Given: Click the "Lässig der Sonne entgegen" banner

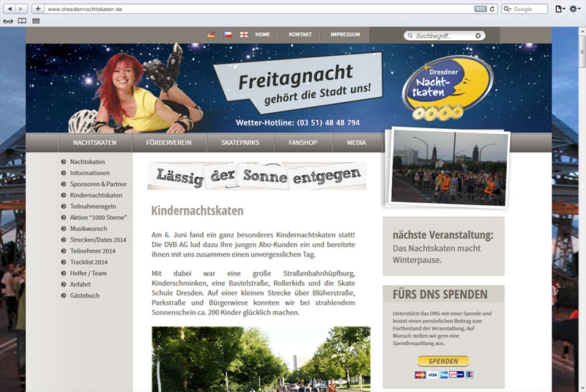Looking at the screenshot, I should tap(257, 176).
